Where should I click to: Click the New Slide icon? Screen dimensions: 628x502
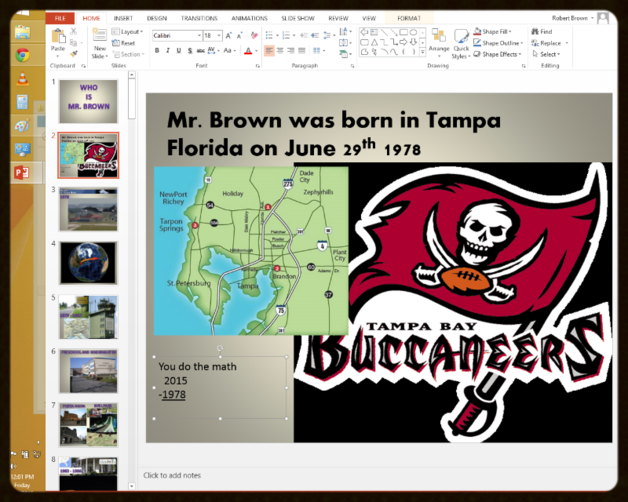point(99,35)
